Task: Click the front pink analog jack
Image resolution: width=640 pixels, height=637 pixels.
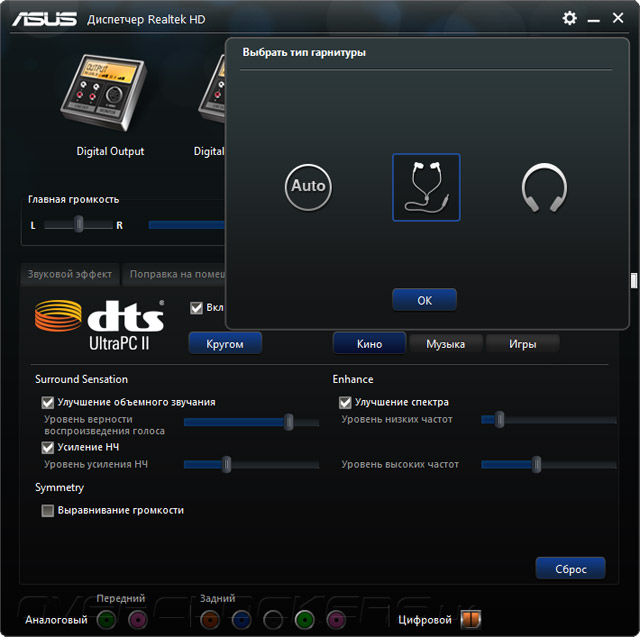Action: pos(138,620)
